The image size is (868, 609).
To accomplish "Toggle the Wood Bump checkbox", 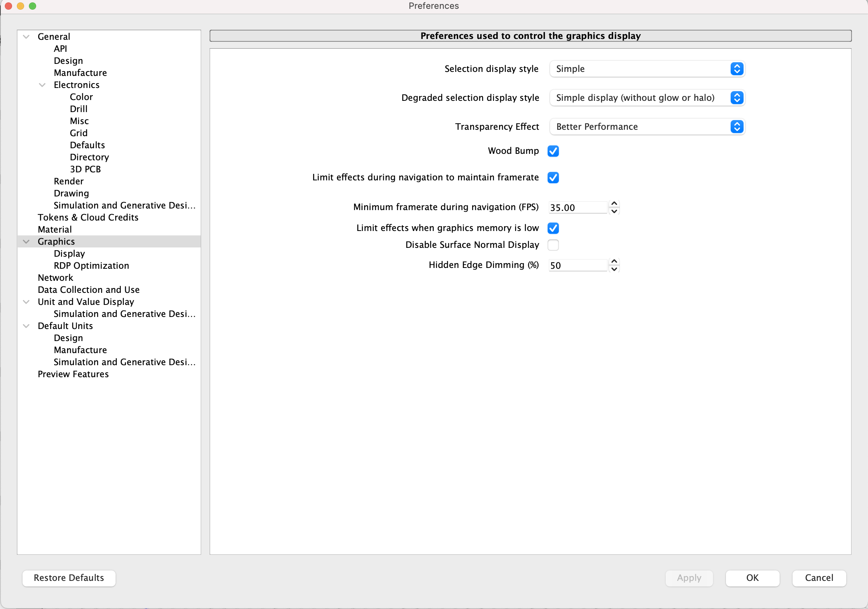I will [553, 151].
